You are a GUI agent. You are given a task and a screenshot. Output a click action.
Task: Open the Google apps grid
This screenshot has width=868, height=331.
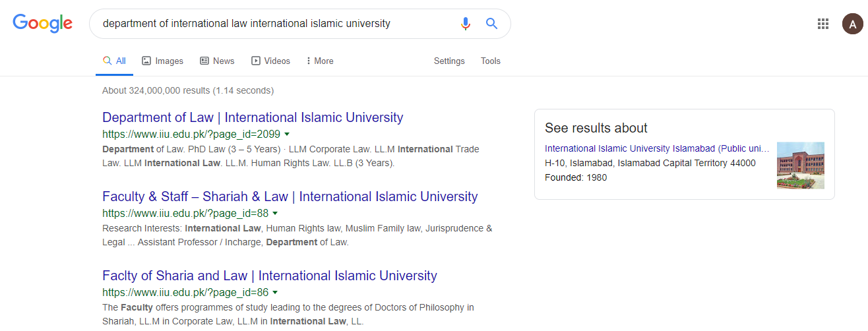click(823, 24)
